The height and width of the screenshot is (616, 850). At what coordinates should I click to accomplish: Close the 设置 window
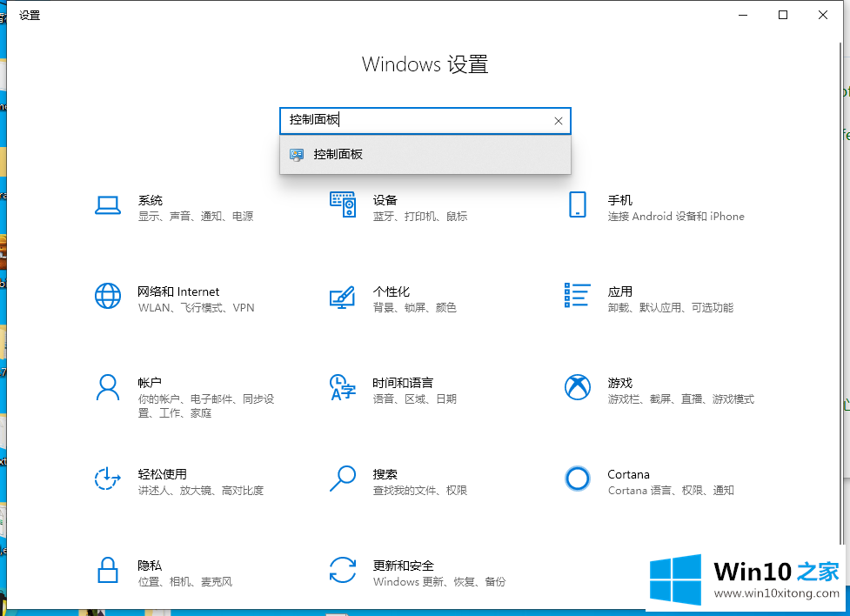coord(823,15)
